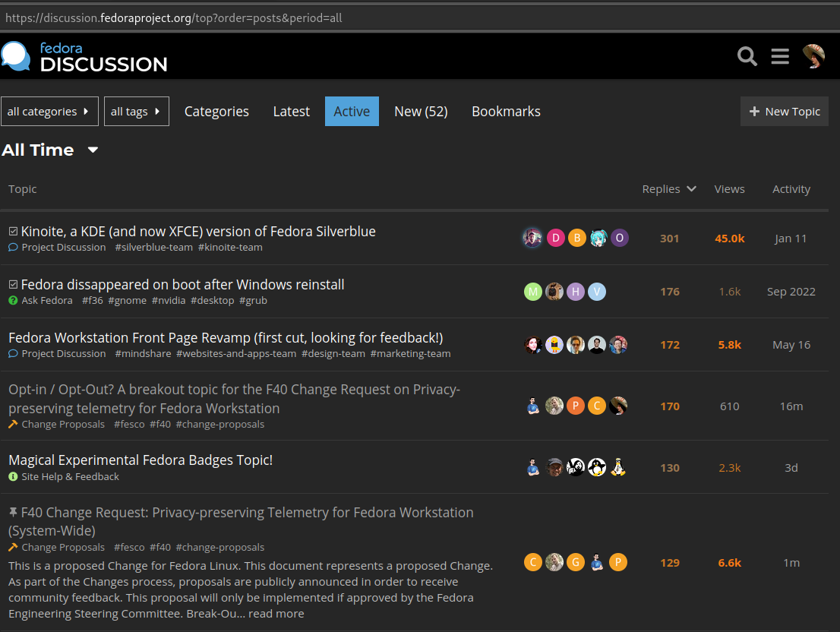Focus the browser URL address bar

[420, 17]
